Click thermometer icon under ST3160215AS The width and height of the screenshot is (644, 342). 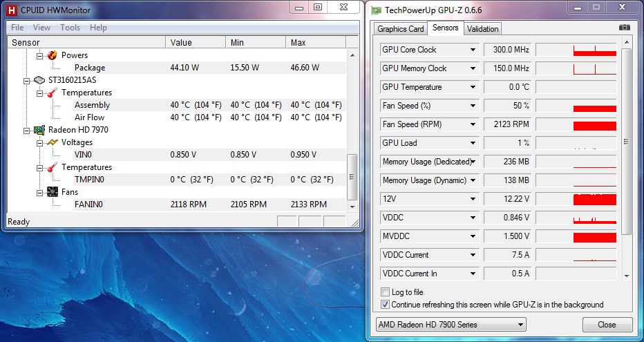pyautogui.click(x=52, y=93)
